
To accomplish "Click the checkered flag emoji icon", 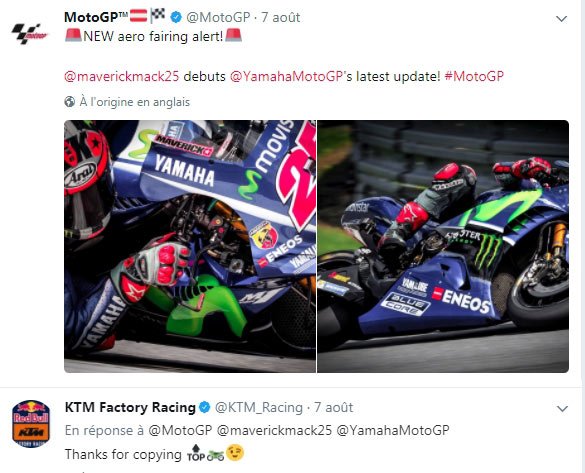I will (158, 16).
